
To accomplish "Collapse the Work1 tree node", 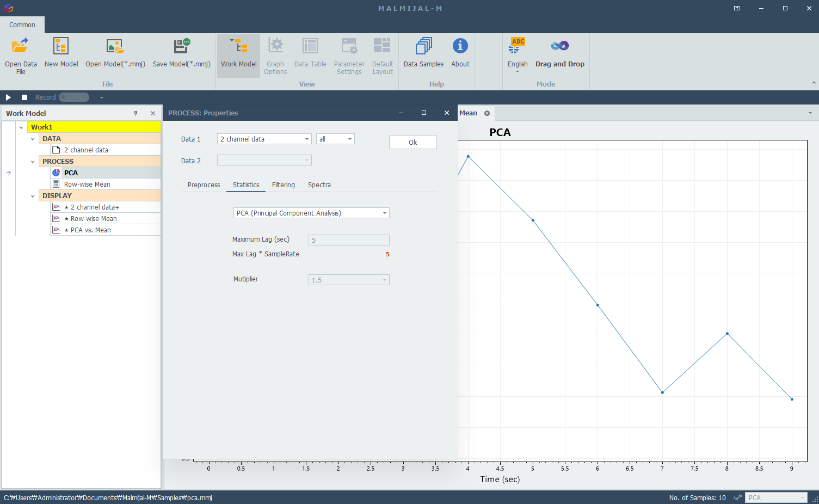I will (x=21, y=127).
